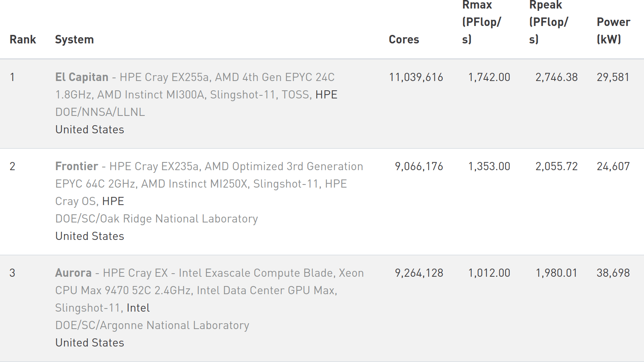Image resolution: width=644 pixels, height=362 pixels.
Task: Select the Rank column header
Action: click(x=23, y=40)
